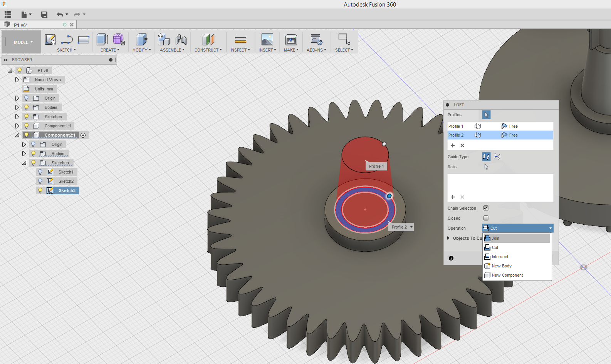Viewport: 611px width, 364px height.
Task: Choose Join from Operation list
Action: [x=517, y=238]
